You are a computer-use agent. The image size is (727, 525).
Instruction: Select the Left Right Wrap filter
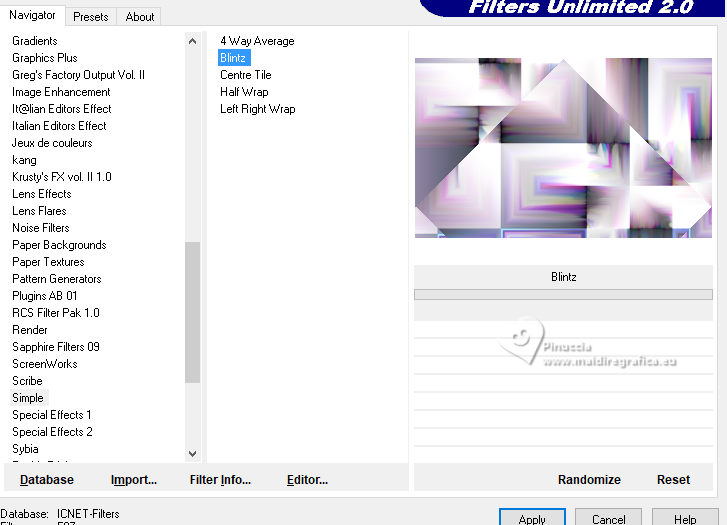click(x=258, y=109)
